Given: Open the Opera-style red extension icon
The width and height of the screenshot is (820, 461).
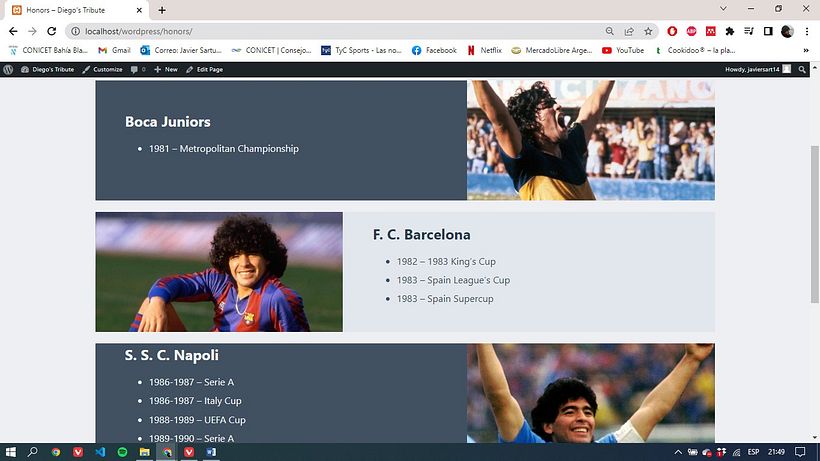Looking at the screenshot, I should point(672,31).
